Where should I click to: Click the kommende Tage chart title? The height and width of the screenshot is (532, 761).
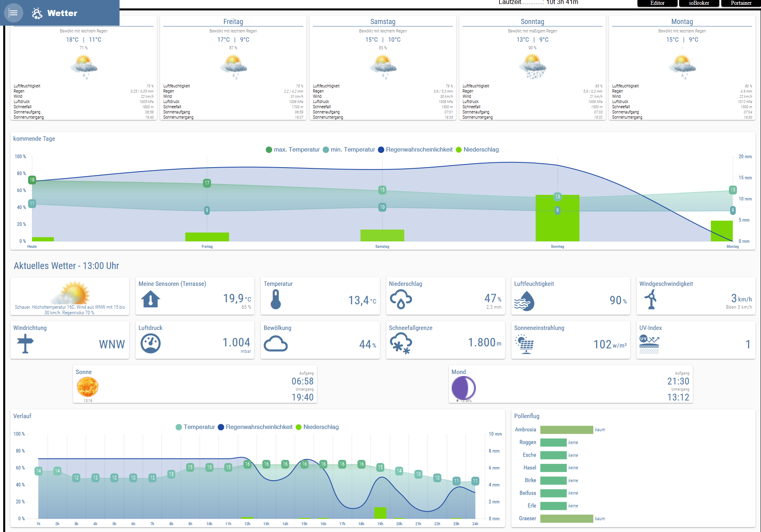34,139
